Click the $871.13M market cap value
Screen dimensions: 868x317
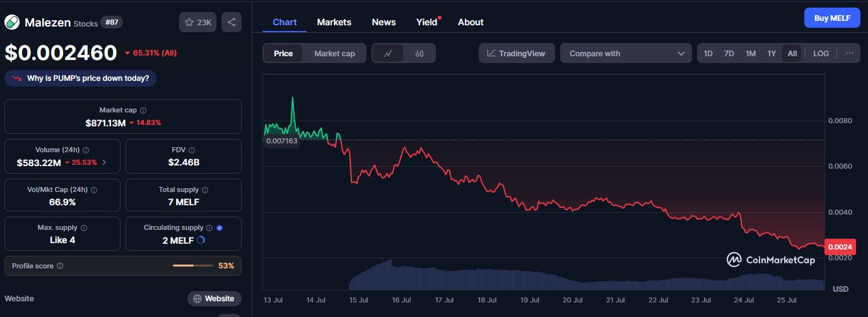[x=105, y=123]
